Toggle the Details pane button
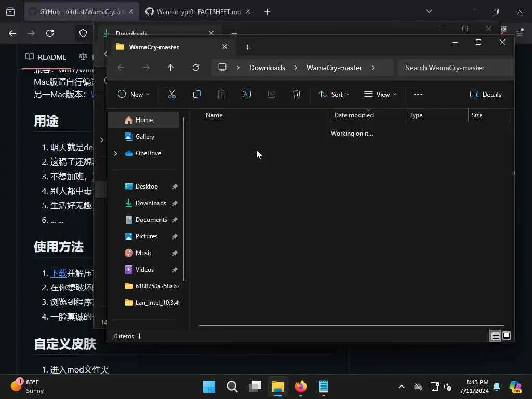 [486, 95]
